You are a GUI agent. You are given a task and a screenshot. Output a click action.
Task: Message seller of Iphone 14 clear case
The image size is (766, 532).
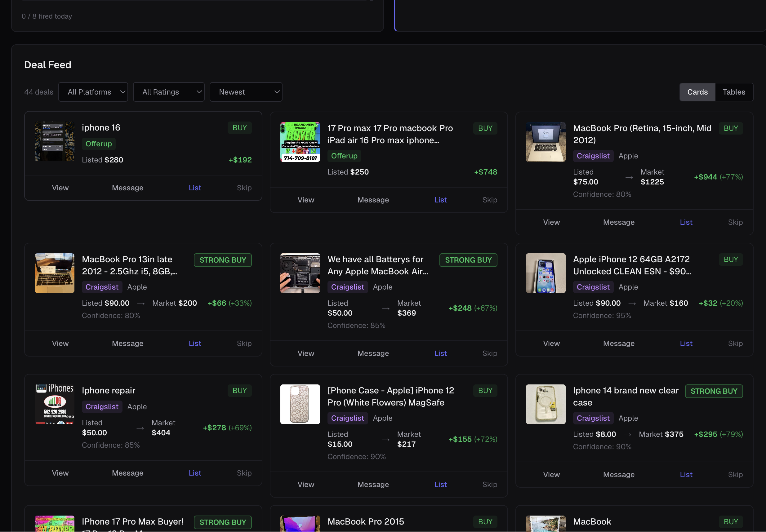619,474
